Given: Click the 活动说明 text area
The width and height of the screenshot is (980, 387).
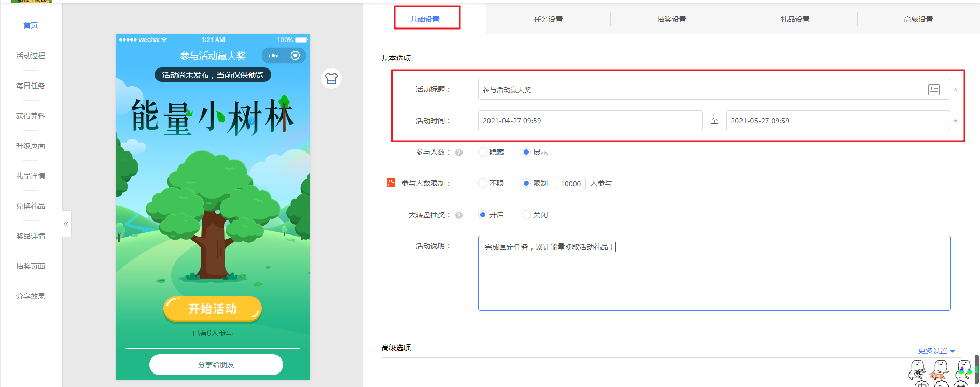Looking at the screenshot, I should coord(714,273).
